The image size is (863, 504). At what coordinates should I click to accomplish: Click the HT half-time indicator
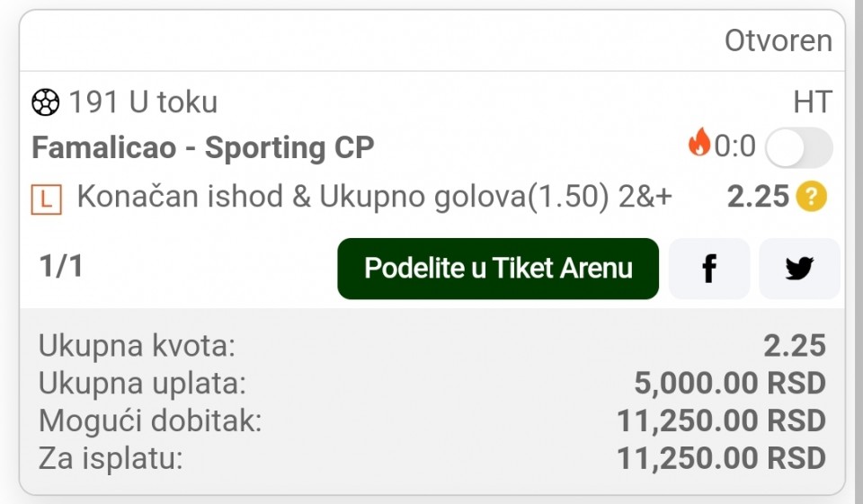(813, 102)
